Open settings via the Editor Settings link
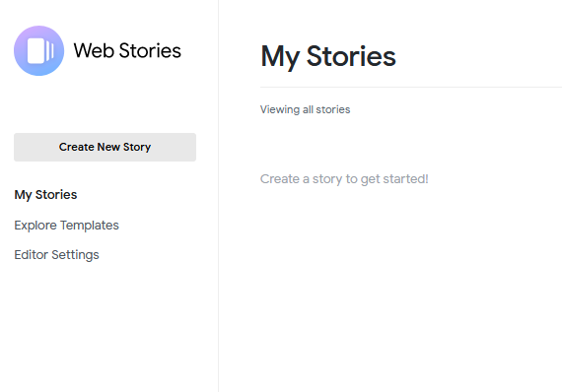 coord(56,255)
